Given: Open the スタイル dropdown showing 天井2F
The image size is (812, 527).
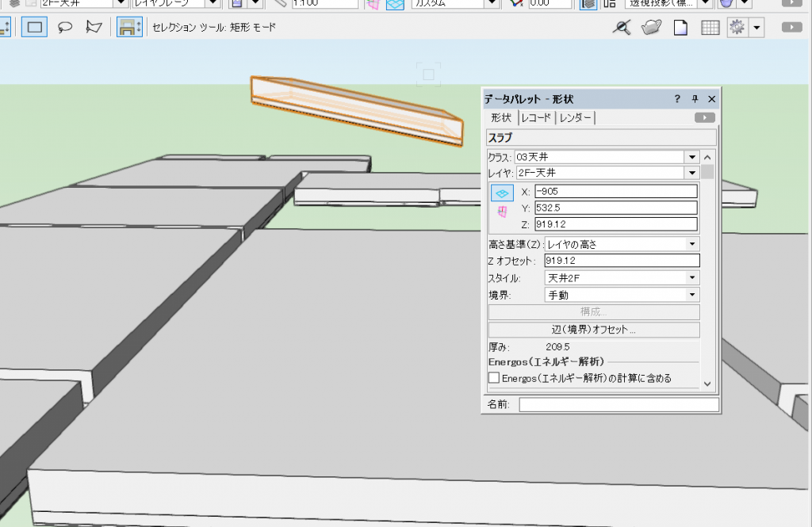Looking at the screenshot, I should (x=622, y=278).
